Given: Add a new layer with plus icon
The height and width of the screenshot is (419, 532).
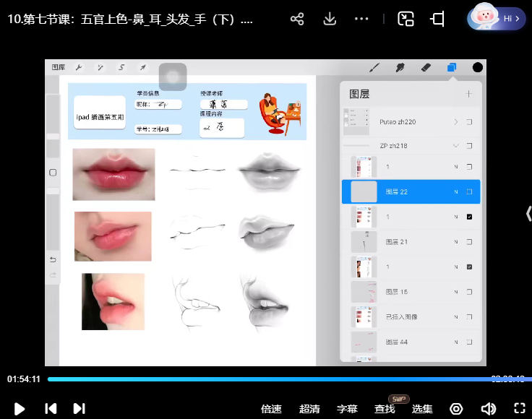Looking at the screenshot, I should click(469, 94).
